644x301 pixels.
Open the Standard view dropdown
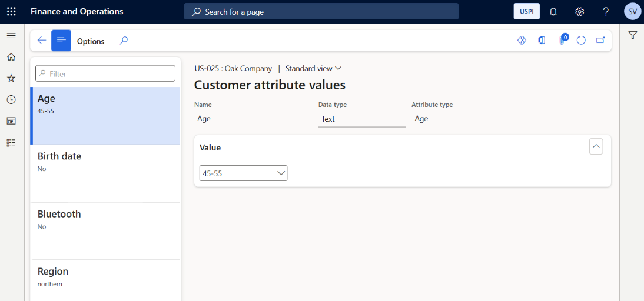pyautogui.click(x=313, y=68)
